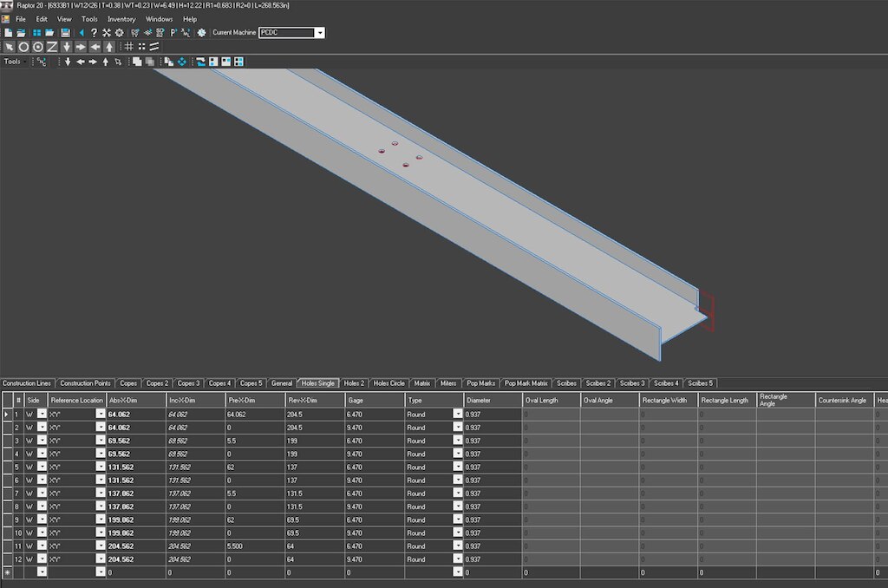Select the arrow pointer tool

click(x=9, y=47)
